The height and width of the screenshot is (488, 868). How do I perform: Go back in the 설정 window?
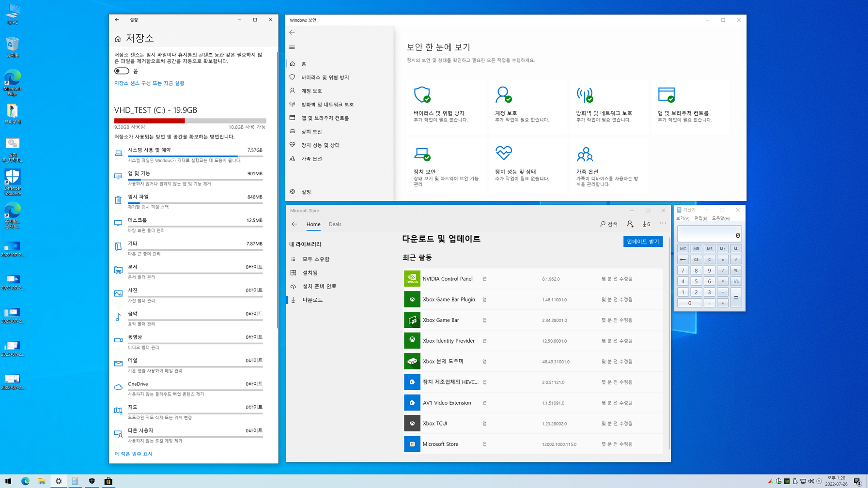[117, 20]
